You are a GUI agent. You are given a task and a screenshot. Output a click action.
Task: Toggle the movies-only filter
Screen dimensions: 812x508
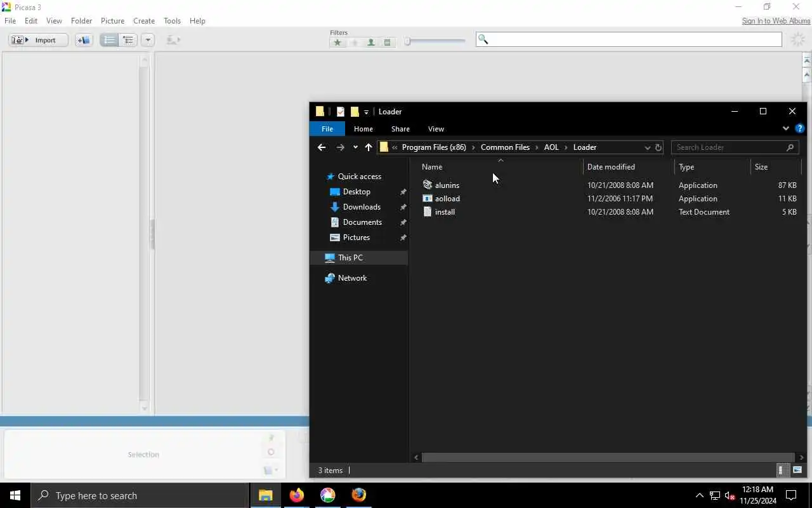click(387, 43)
